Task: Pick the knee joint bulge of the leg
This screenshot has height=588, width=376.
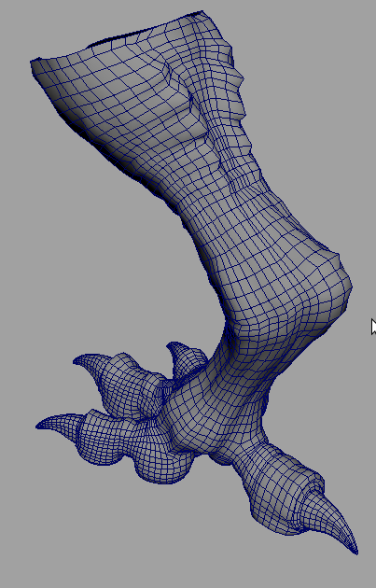Action: coord(317,290)
